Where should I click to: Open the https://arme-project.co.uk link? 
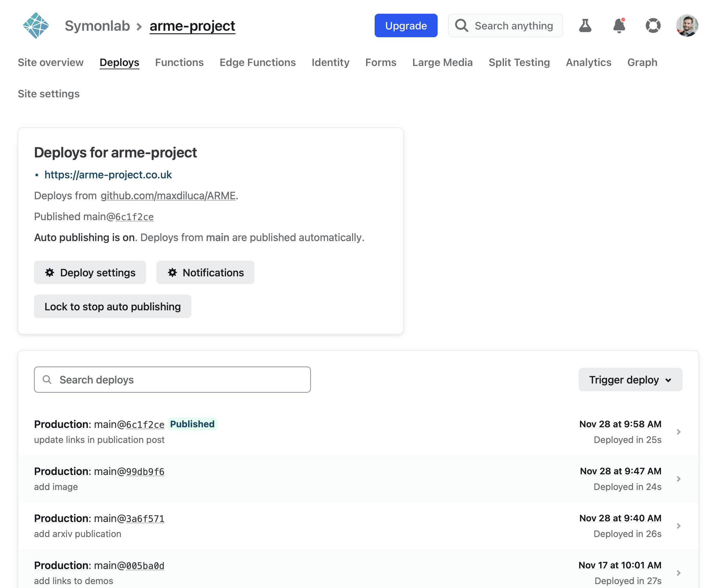pyautogui.click(x=108, y=174)
